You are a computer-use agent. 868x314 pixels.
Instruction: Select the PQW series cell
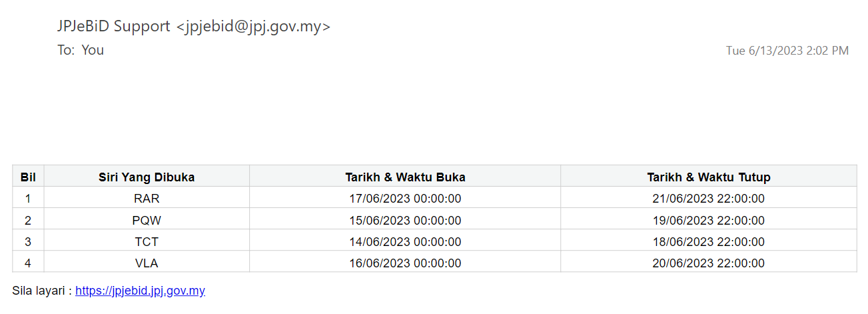click(147, 219)
